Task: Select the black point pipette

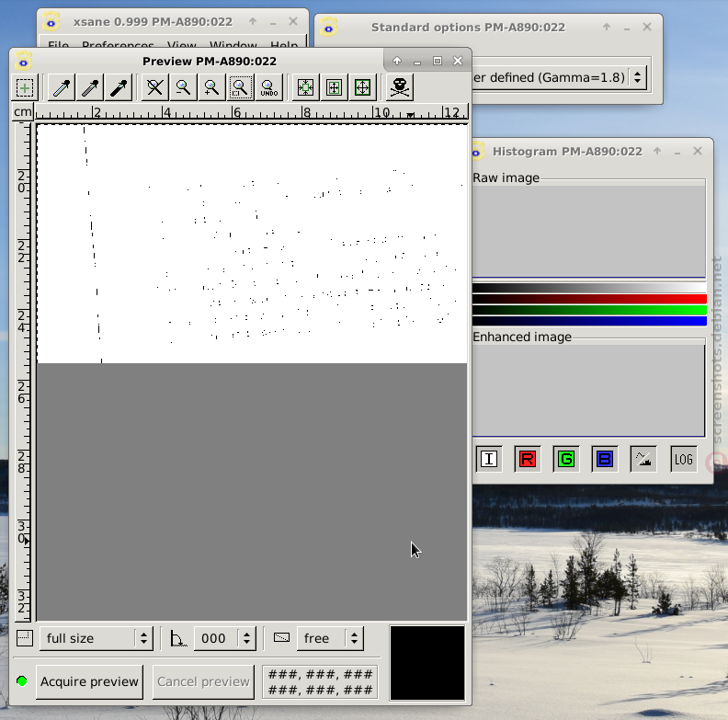Action: pos(119,87)
